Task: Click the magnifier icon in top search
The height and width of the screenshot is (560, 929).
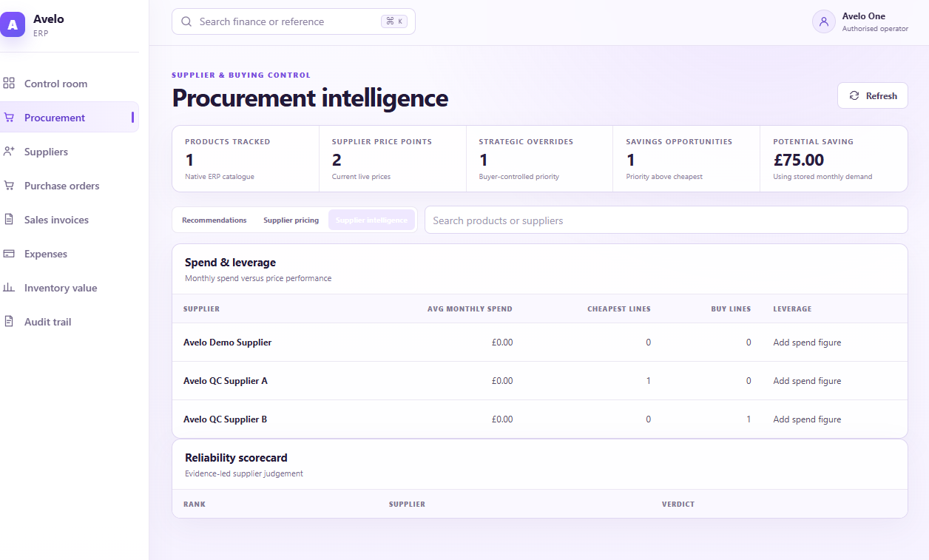Action: pos(186,21)
